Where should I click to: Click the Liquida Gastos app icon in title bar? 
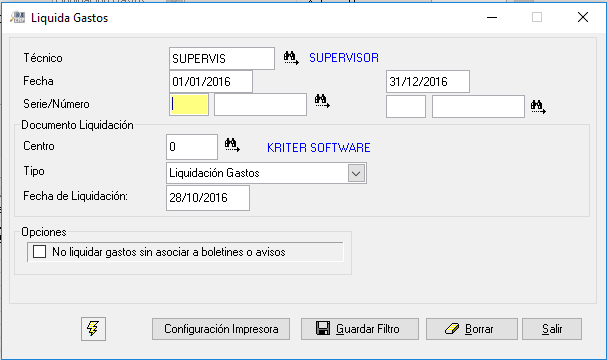pyautogui.click(x=17, y=17)
